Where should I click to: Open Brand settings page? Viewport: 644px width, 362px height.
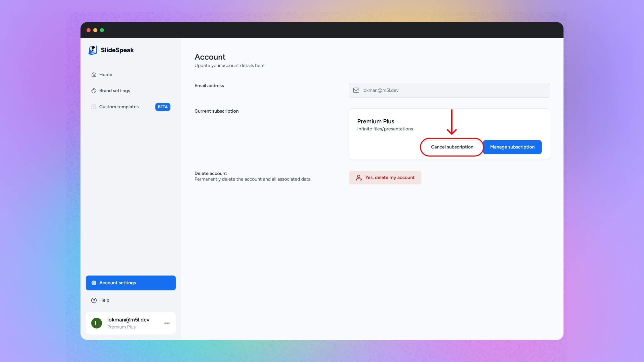pos(131,91)
